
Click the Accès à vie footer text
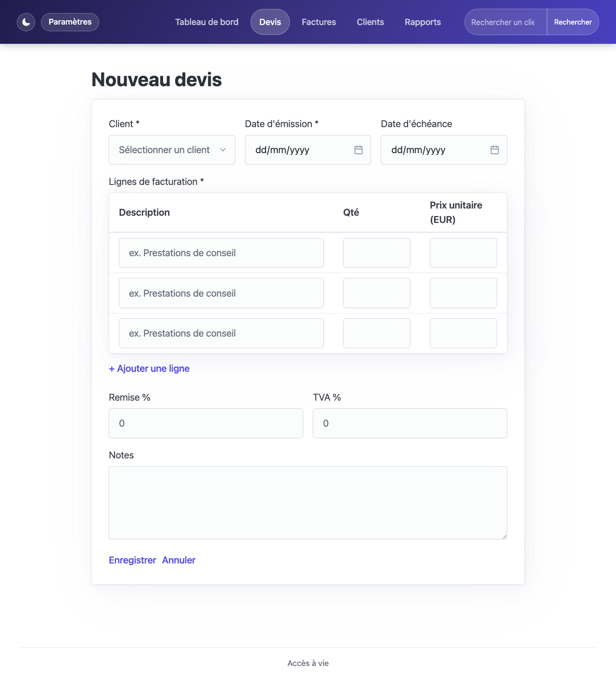(x=308, y=663)
